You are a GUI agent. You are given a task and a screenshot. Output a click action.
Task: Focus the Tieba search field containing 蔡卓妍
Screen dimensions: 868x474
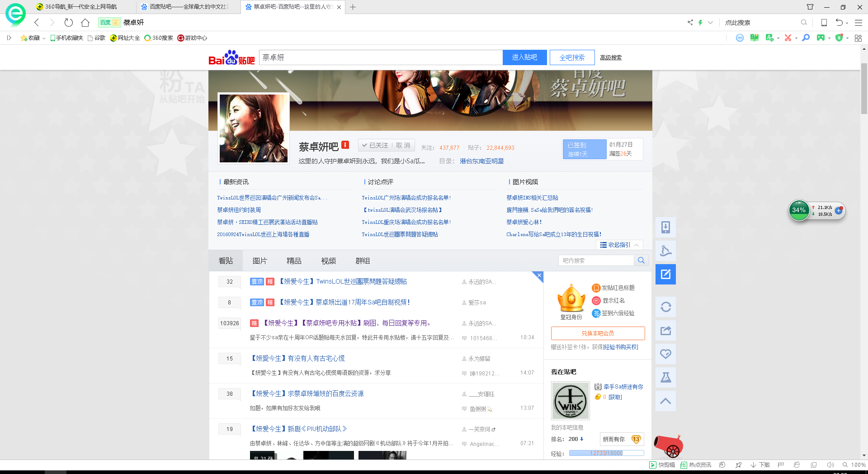pos(381,57)
